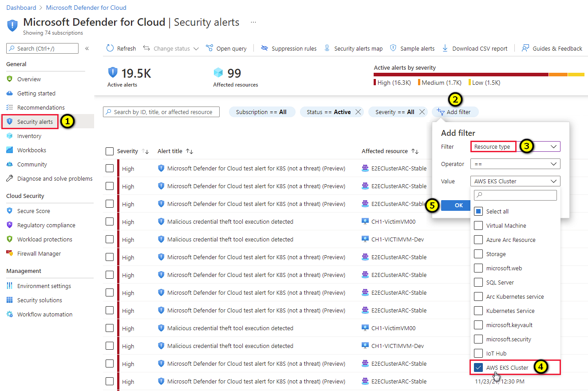Check the SQL Server checkbox

tap(478, 282)
